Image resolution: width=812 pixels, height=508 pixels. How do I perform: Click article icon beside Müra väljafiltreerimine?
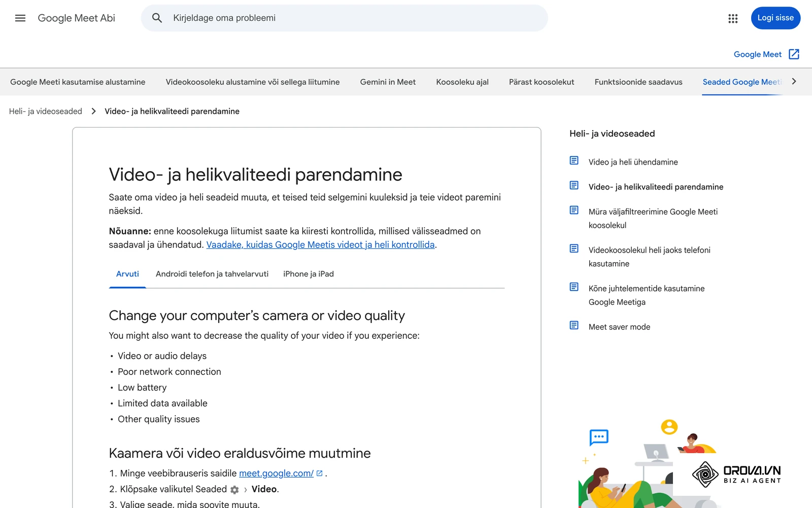coord(574,210)
